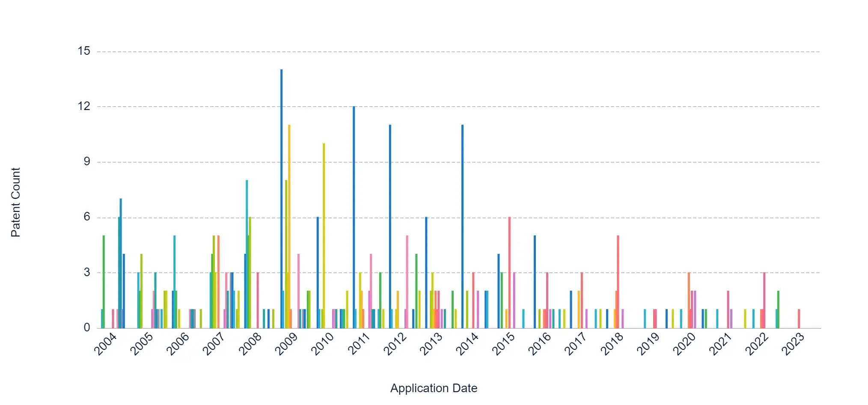Click the blue bar reaching 11 in 2012
Viewport: 868px width, 405px height.
pyautogui.click(x=390, y=226)
